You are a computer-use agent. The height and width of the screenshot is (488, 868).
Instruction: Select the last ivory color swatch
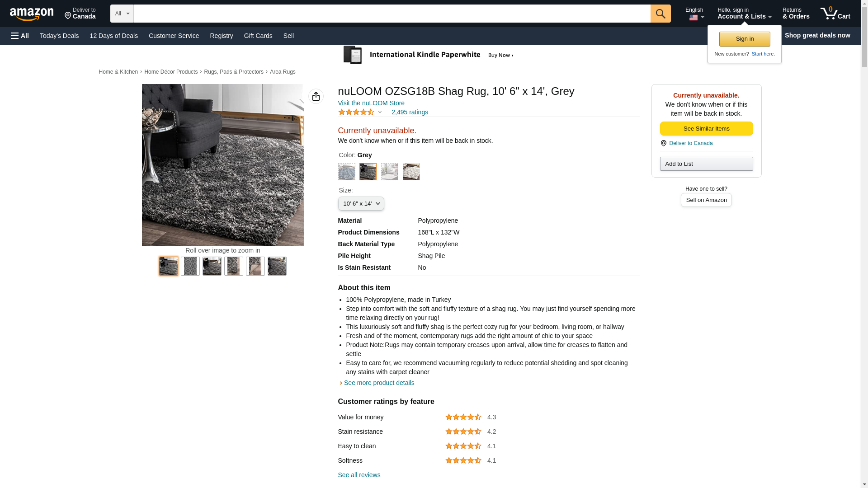pyautogui.click(x=411, y=172)
